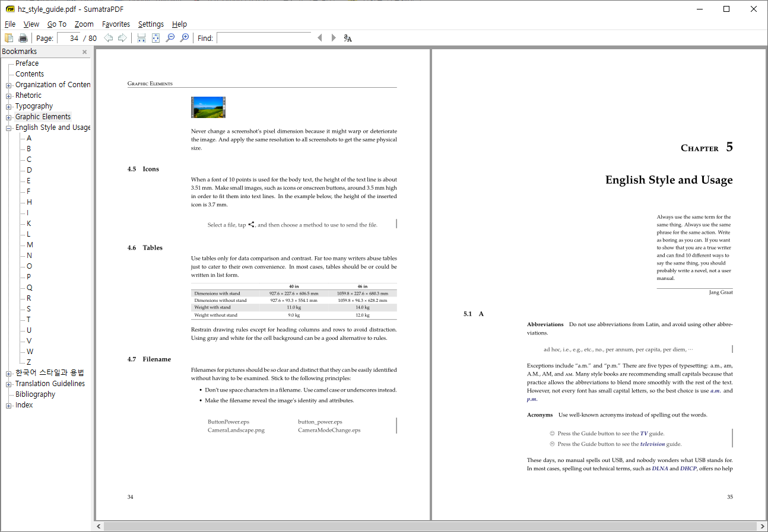Open the View menu
This screenshot has width=768, height=532.
tap(31, 24)
